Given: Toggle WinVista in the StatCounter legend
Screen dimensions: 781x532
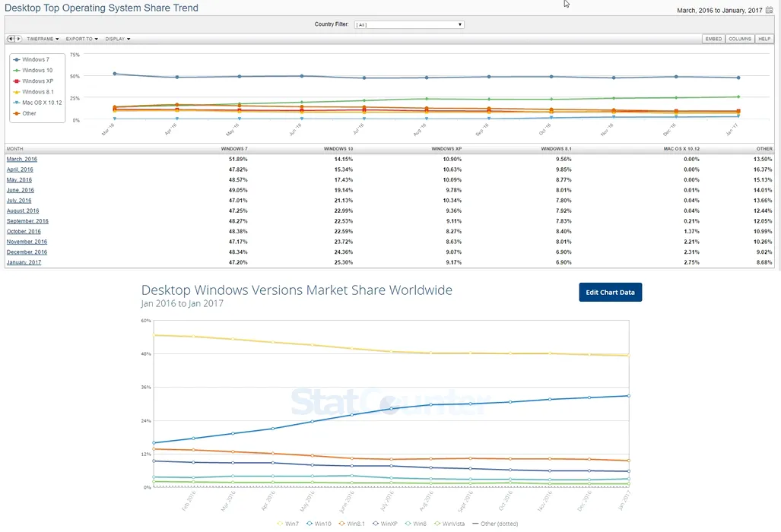Looking at the screenshot, I should [449, 524].
